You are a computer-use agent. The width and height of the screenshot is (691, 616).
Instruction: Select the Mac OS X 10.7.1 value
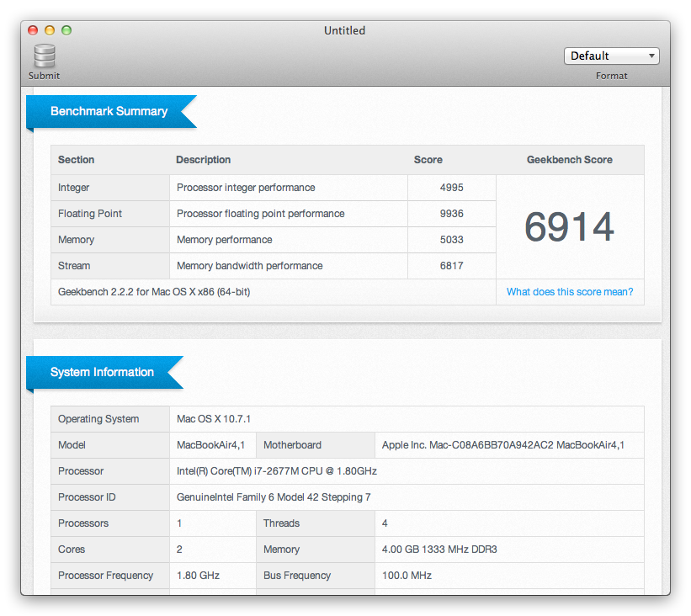(x=214, y=419)
